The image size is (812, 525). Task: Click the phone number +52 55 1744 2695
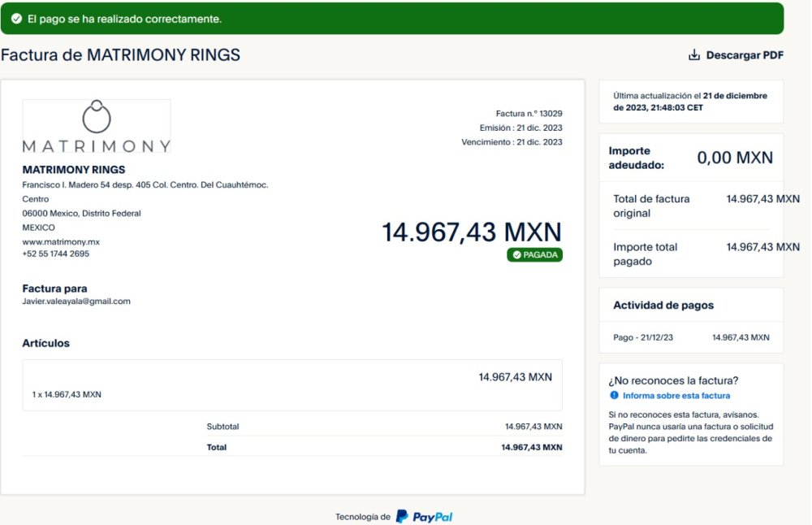tap(56, 254)
